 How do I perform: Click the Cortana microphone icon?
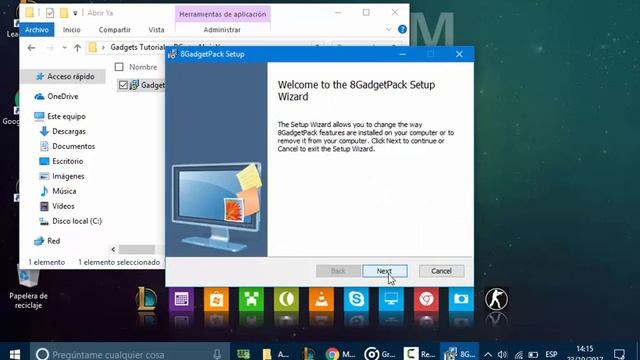[x=217, y=354]
